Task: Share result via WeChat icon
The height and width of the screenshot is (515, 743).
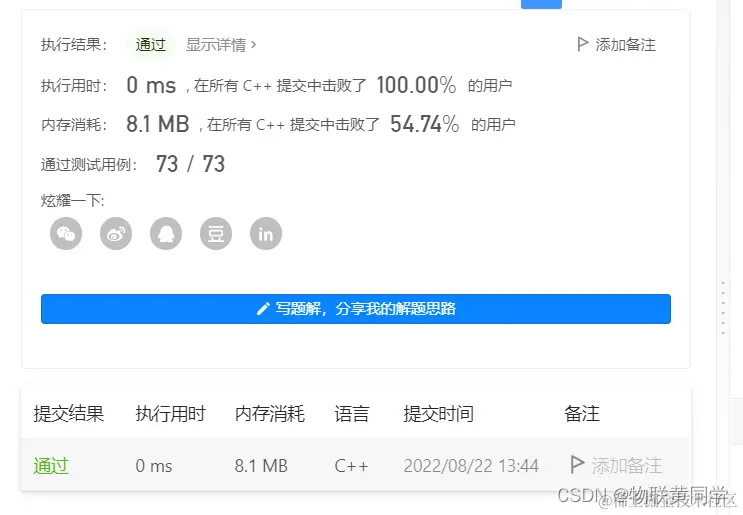Action: pyautogui.click(x=66, y=233)
